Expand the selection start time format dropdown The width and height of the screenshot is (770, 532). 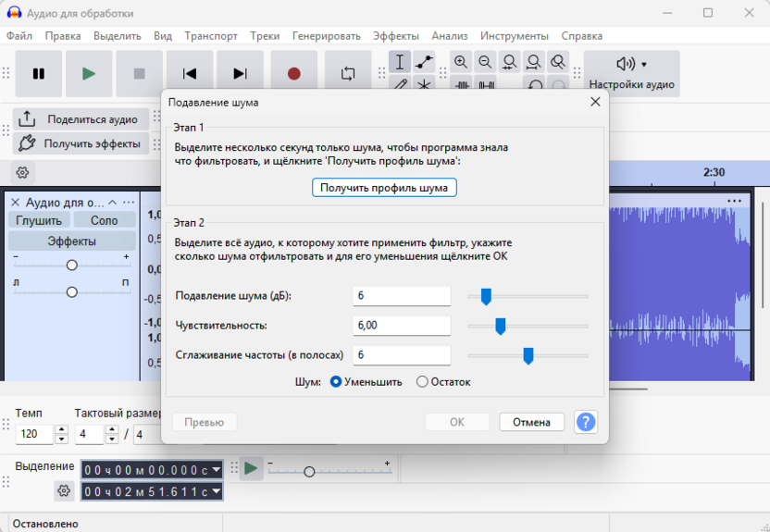coord(217,469)
